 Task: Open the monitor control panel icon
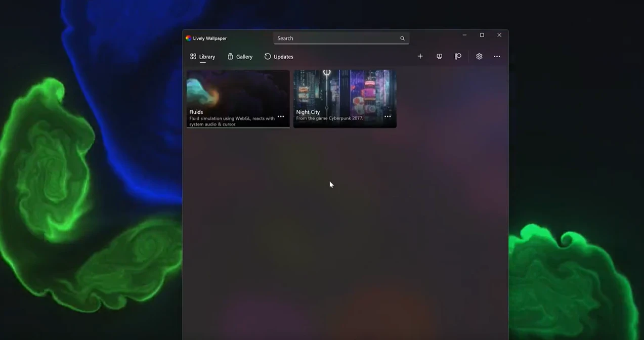pos(439,56)
